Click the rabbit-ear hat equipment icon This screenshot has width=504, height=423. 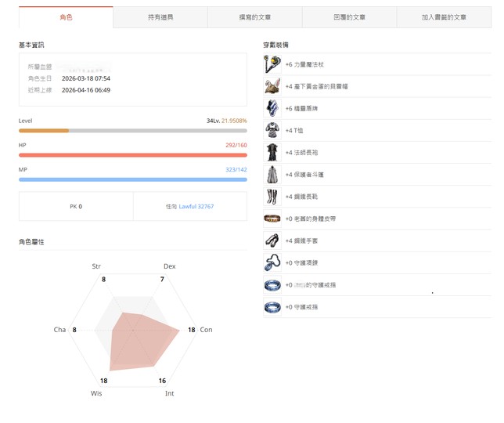(x=272, y=86)
